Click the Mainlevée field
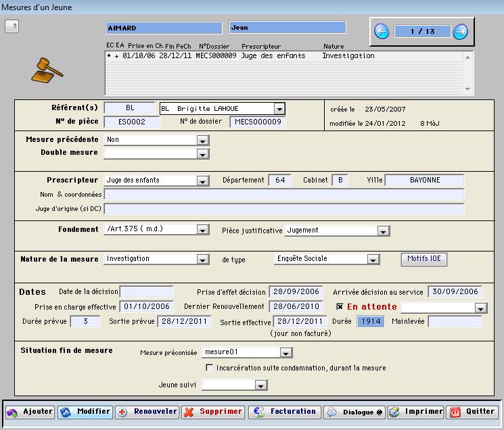Viewport: 504px width, 430px height. pos(455,321)
